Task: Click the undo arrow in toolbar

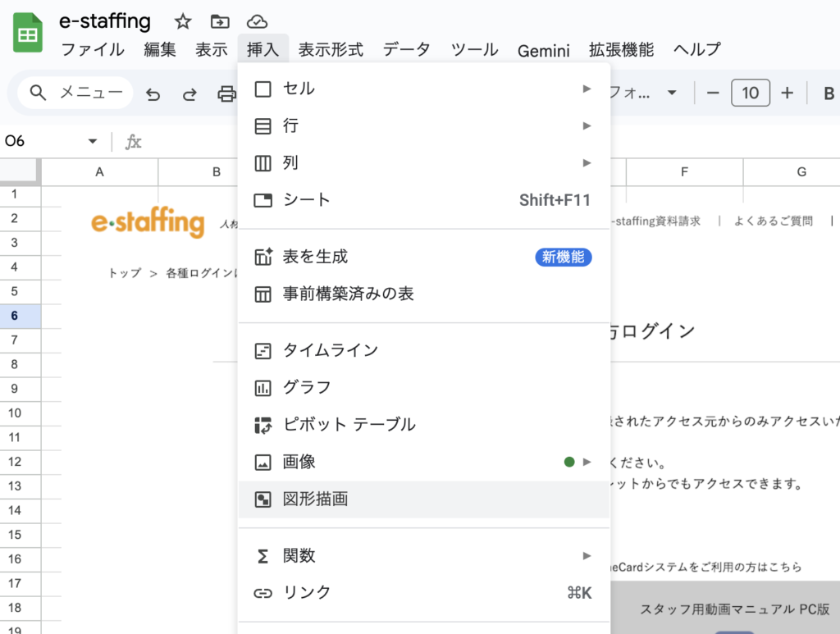Action: [x=153, y=94]
